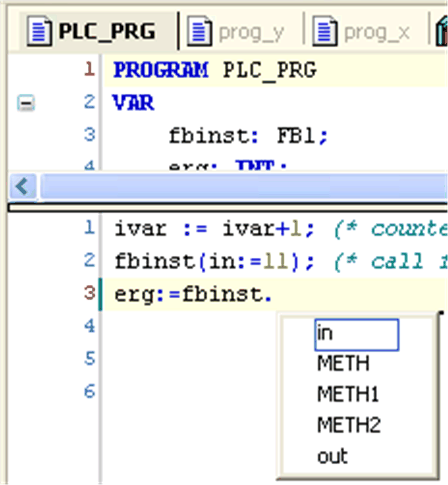
Task: Click the PLC_PRG document icon
Action: (39, 30)
